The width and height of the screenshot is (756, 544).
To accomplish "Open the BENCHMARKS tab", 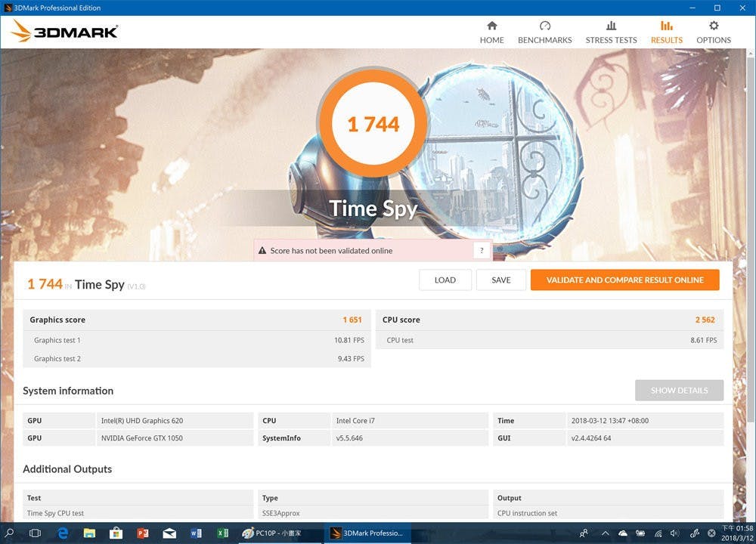I will (x=545, y=32).
